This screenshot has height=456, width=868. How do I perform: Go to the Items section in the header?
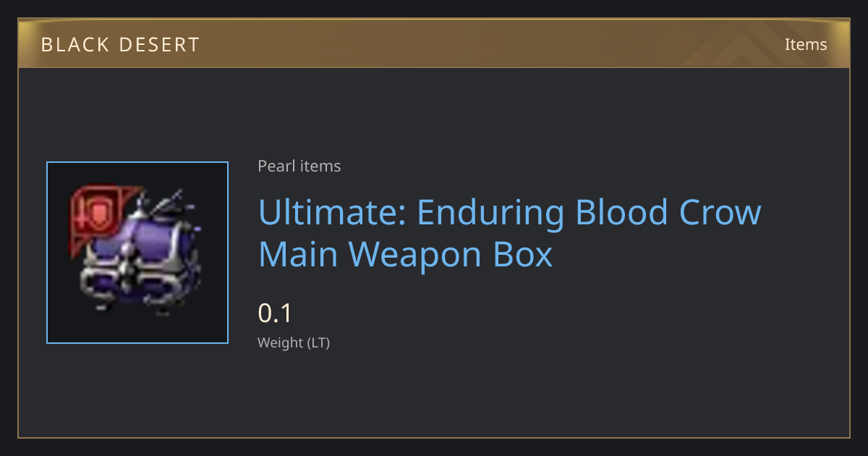pos(806,44)
